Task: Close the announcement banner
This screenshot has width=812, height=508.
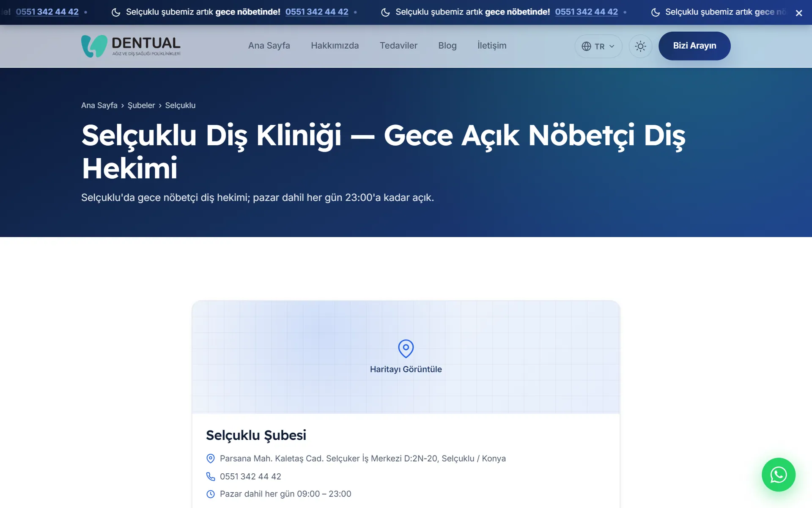Action: click(x=798, y=13)
